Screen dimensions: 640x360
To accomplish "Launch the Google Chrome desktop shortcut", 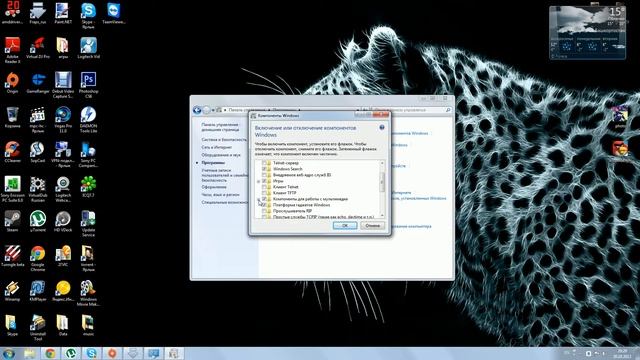I will [x=38, y=258].
